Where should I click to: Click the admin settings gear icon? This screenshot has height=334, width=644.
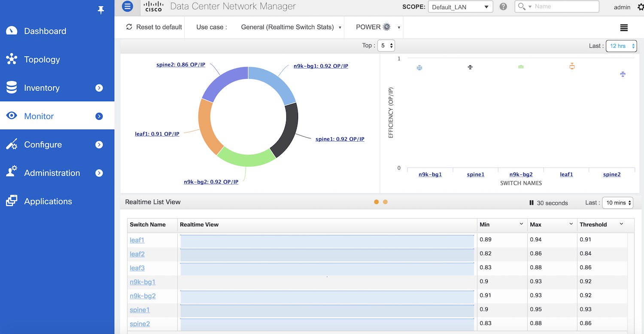click(641, 7)
